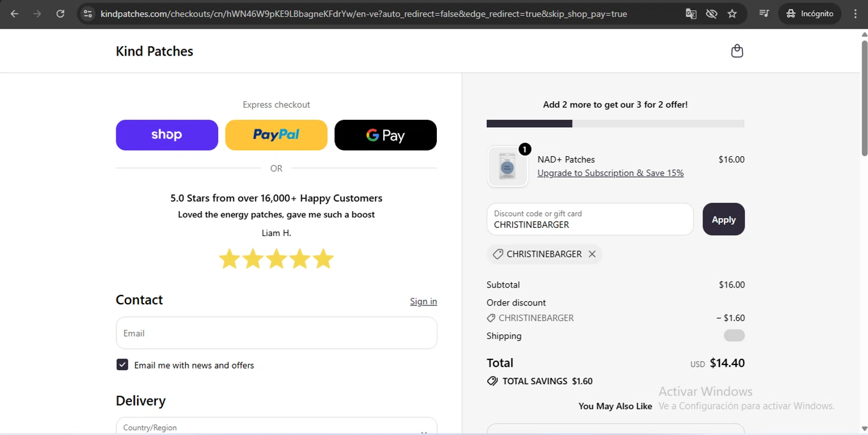Check out with PayPal
Screen dimensions: 868x435
pos(276,135)
